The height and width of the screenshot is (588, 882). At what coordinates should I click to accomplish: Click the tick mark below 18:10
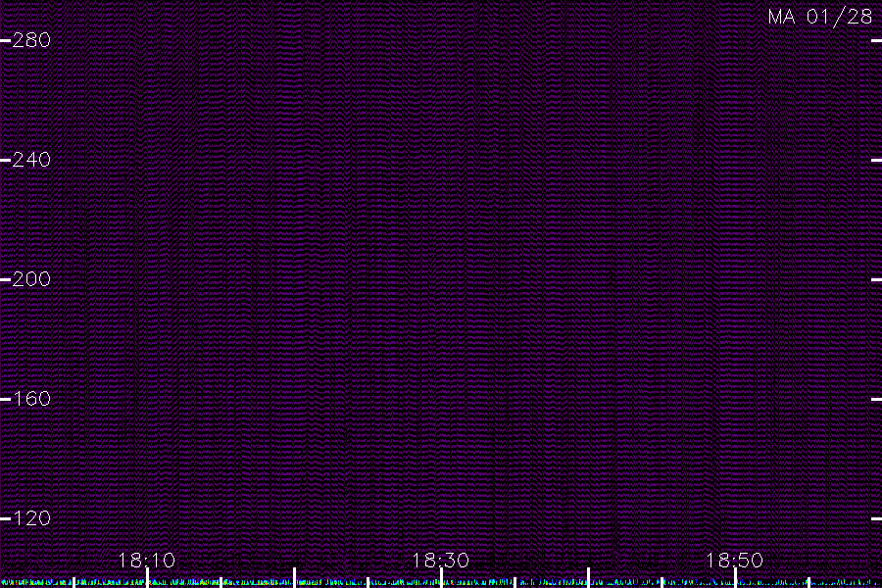coord(147,578)
